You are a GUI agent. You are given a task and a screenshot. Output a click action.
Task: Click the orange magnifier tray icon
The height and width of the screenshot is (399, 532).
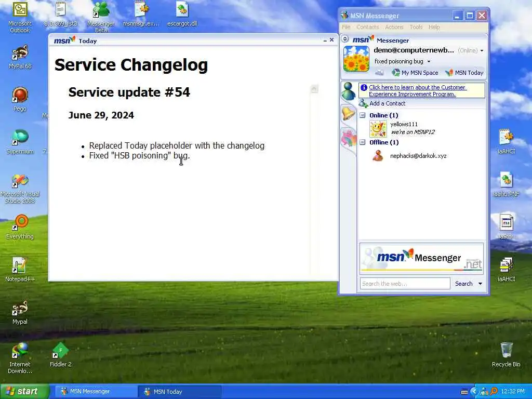click(494, 392)
